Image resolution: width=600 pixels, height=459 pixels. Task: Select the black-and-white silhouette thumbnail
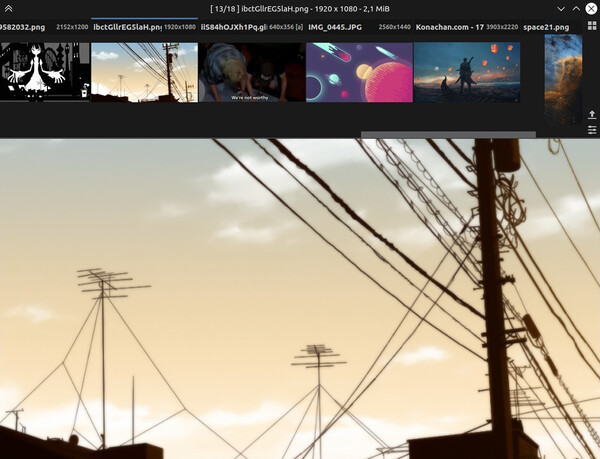pos(44,72)
